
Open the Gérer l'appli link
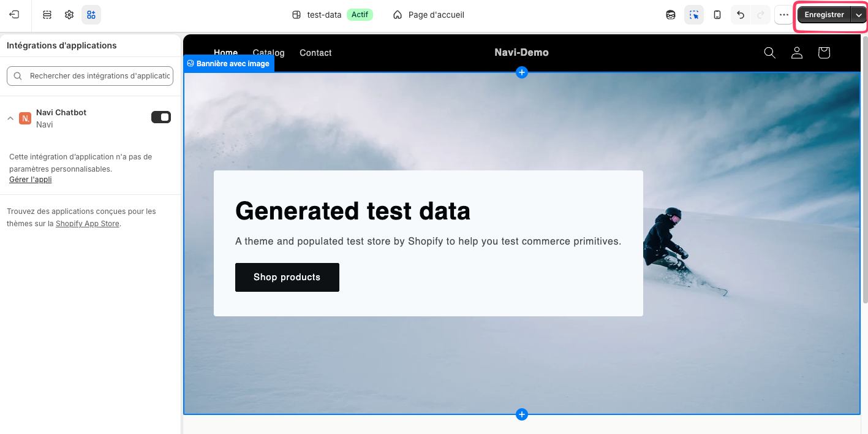pyautogui.click(x=30, y=180)
